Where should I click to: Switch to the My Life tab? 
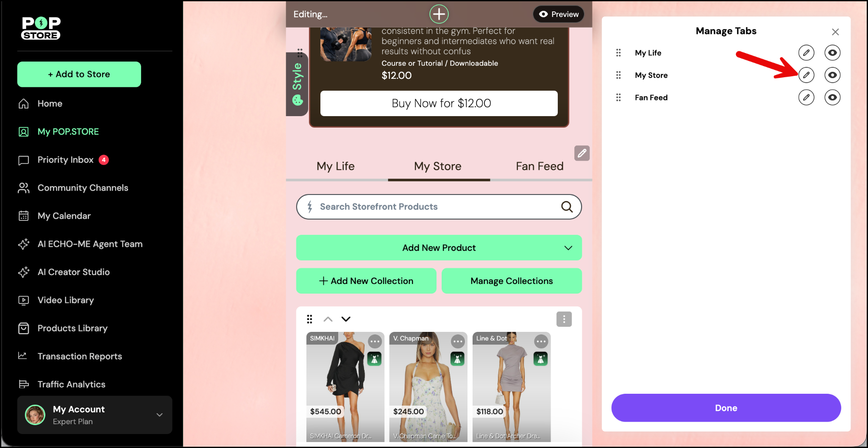click(335, 166)
